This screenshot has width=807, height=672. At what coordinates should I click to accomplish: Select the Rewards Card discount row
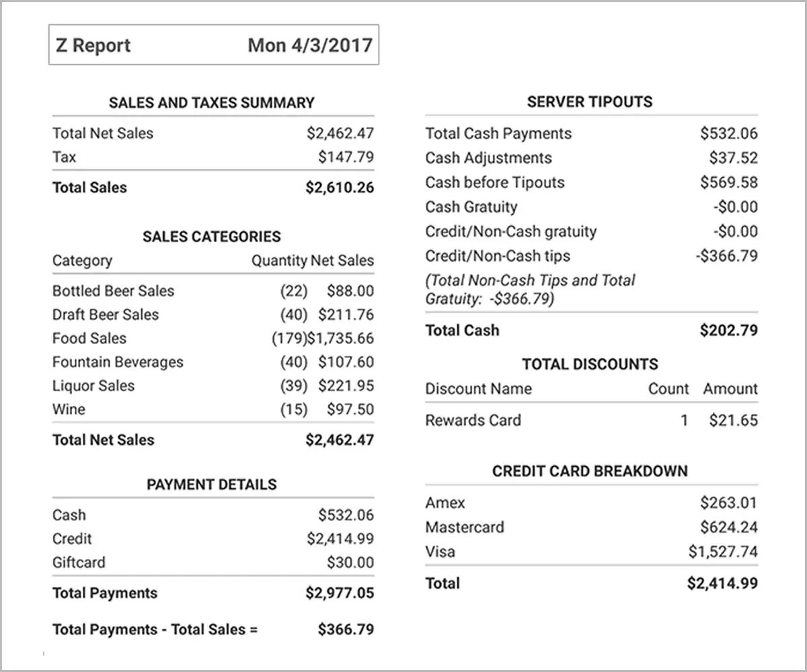(x=473, y=420)
